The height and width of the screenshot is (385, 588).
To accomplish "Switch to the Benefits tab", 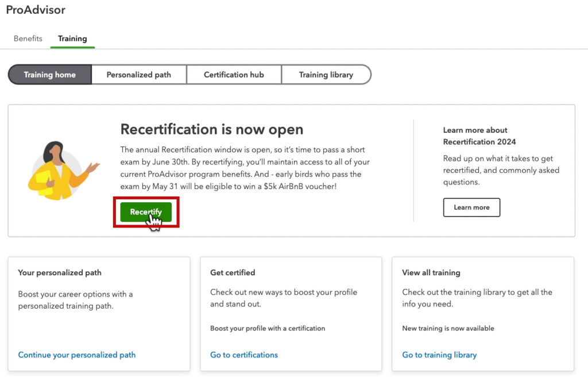I will (x=28, y=38).
